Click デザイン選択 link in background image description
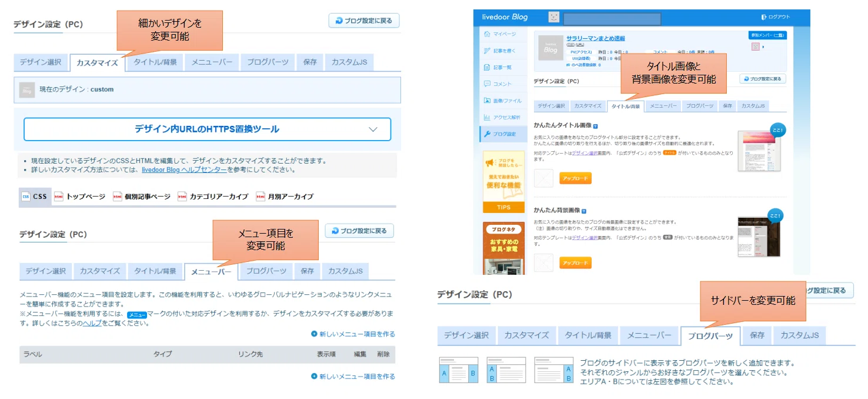The image size is (868, 399). [585, 238]
